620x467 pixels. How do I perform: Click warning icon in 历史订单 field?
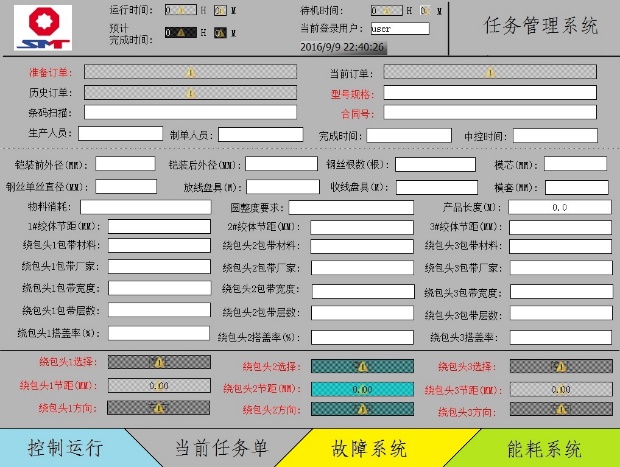pyautogui.click(x=190, y=93)
